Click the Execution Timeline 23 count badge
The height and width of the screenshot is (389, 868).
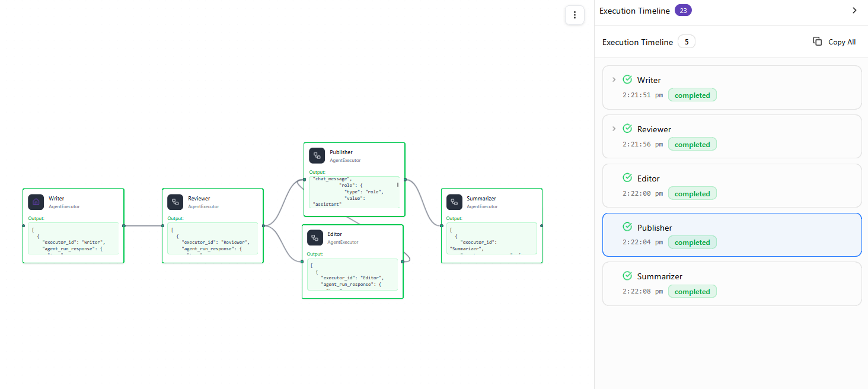[x=683, y=11]
